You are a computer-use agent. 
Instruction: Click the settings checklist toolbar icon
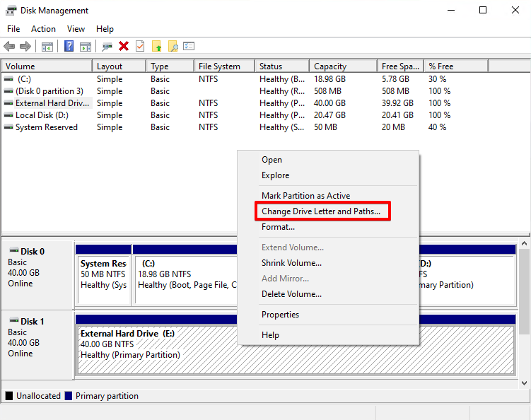(189, 46)
